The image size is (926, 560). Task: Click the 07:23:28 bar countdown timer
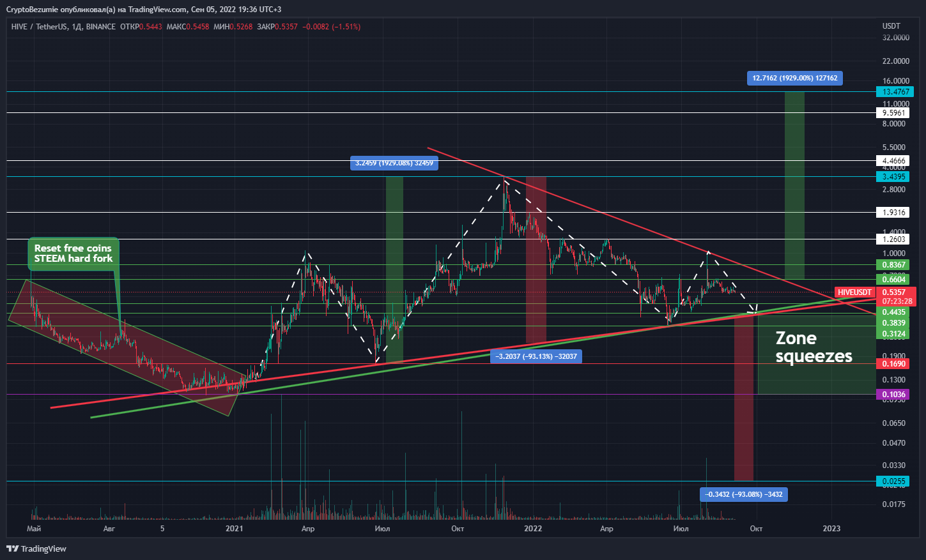click(x=897, y=301)
